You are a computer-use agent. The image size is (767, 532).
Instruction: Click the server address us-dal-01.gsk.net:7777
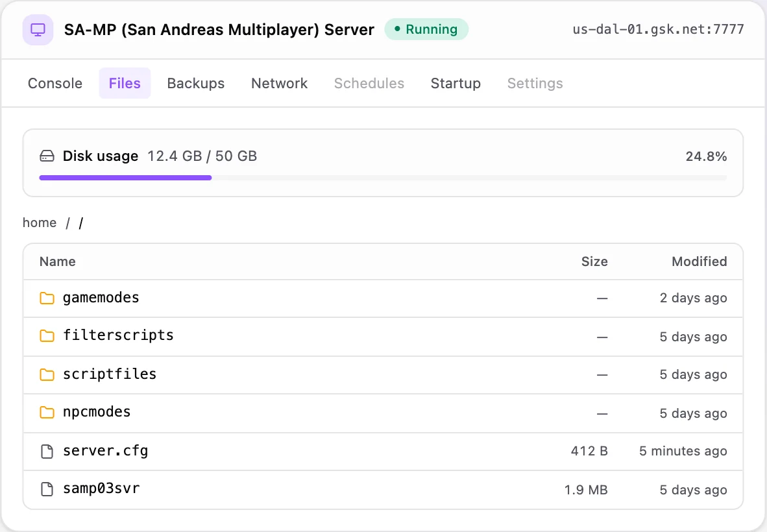[x=659, y=29]
